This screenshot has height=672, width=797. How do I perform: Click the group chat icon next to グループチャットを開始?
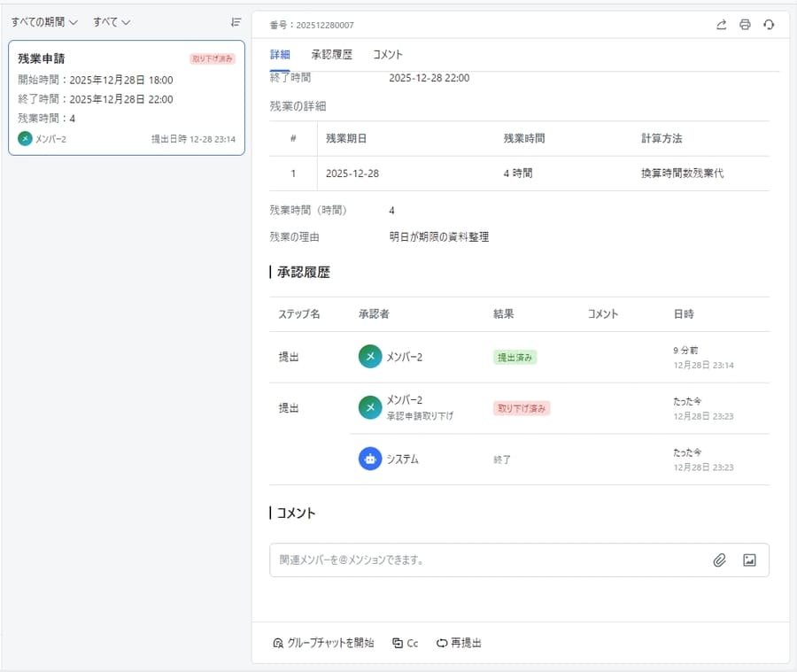(x=278, y=643)
